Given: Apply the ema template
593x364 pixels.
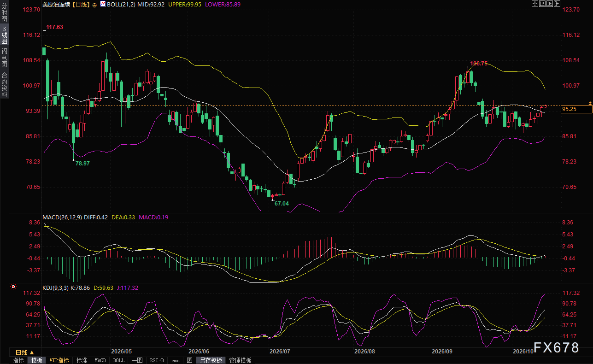Looking at the screenshot, I should tap(176, 360).
